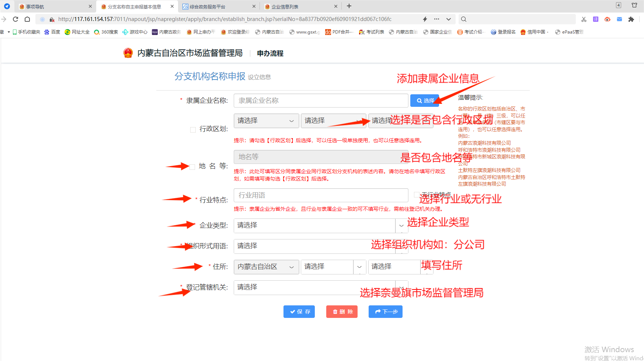Click the browser refresh icon
This screenshot has height=361, width=644.
(x=15, y=19)
